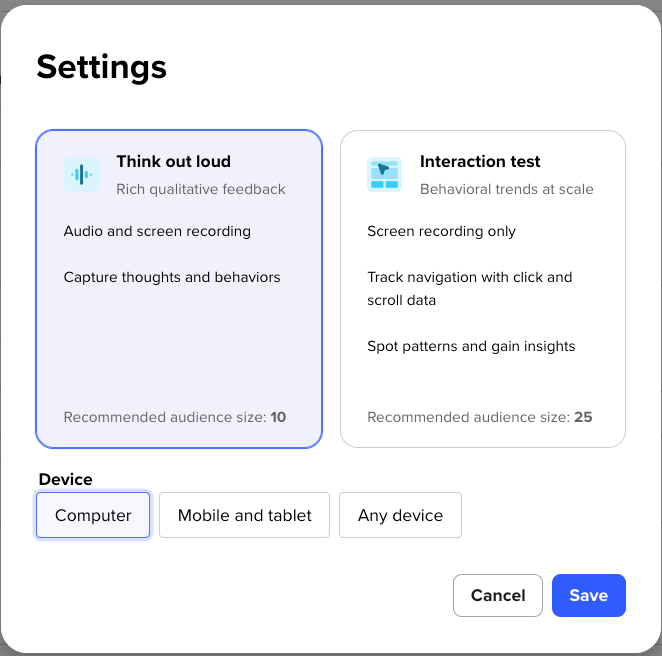This screenshot has height=656, width=662.
Task: Click the Device section label
Action: [65, 480]
